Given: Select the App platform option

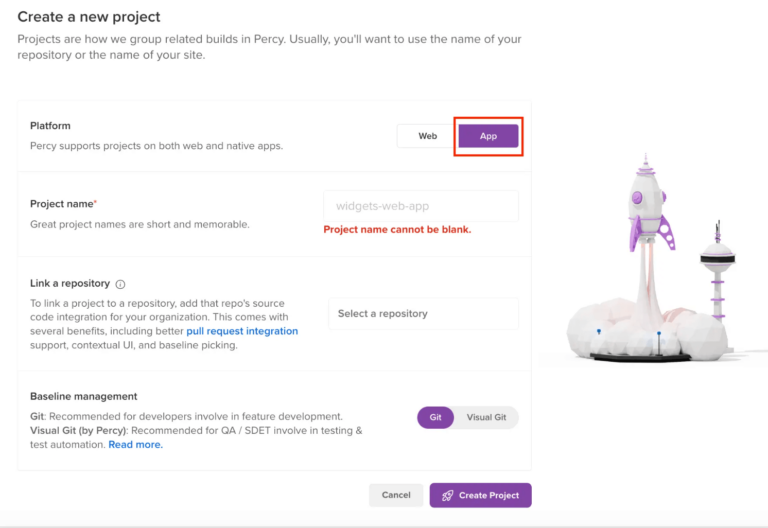Looking at the screenshot, I should tap(488, 136).
